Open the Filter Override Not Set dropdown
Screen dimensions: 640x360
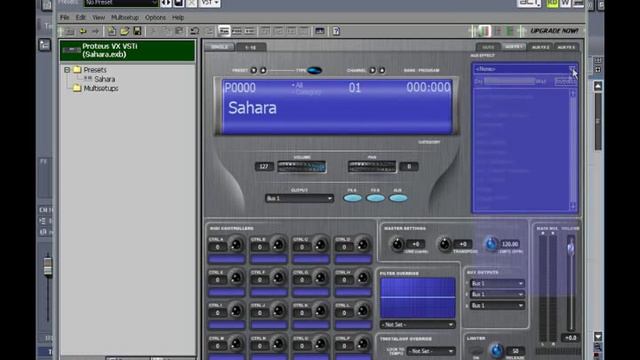point(418,324)
